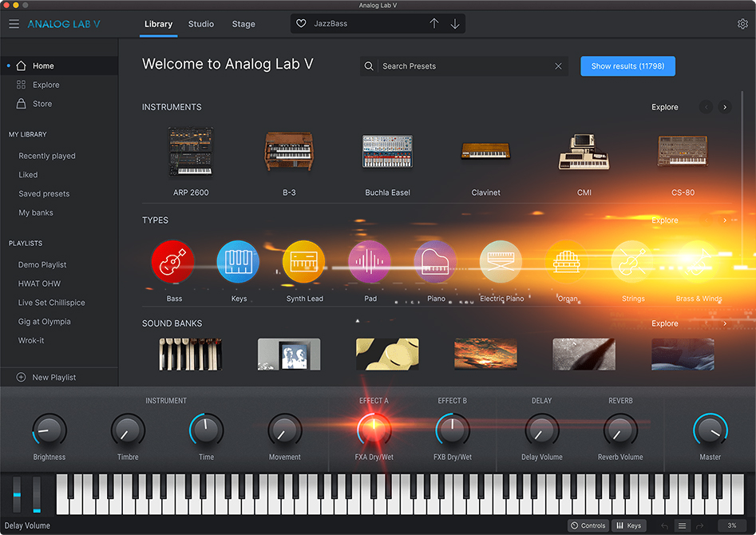Create a New Playlist
The width and height of the screenshot is (756, 535).
coord(53,377)
